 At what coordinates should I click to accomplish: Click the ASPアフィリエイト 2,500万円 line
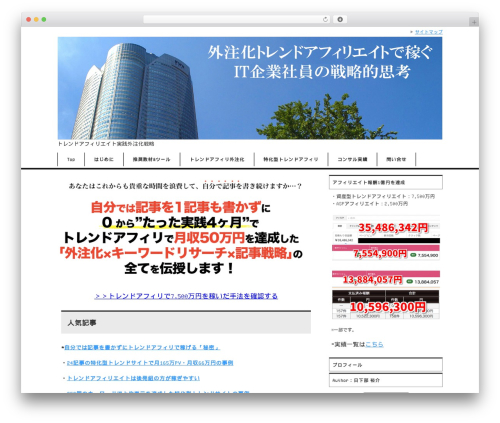pyautogui.click(x=372, y=203)
